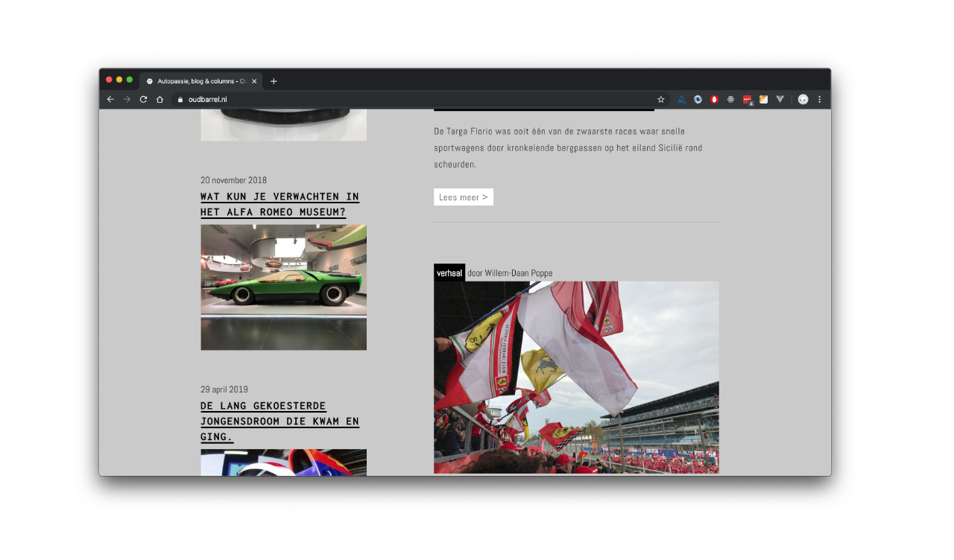Screen dimensions: 954x560
Task: Go back to the previous page
Action: [110, 99]
